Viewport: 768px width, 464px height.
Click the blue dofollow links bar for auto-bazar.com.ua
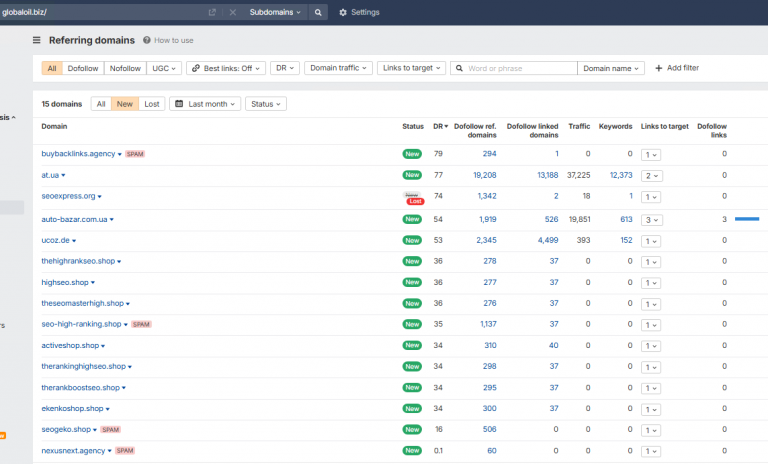pyautogui.click(x=747, y=218)
